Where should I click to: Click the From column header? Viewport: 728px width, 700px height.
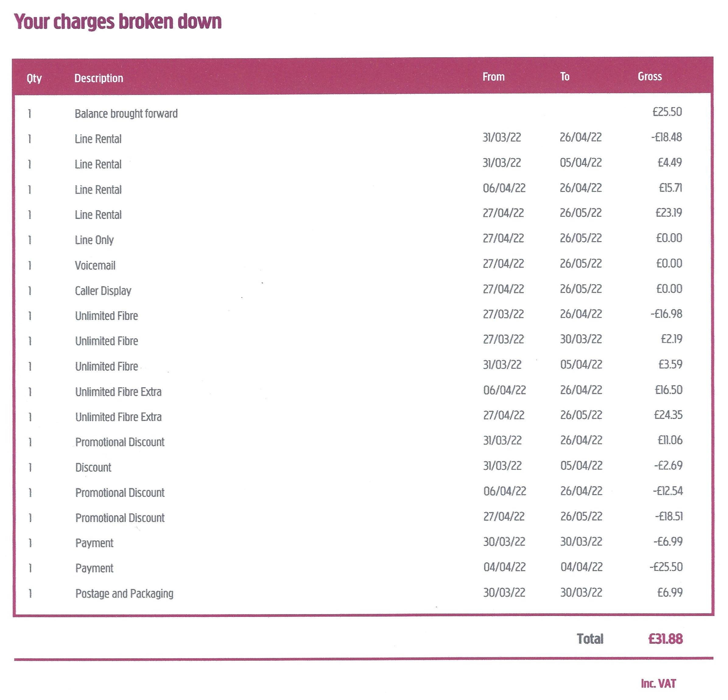pyautogui.click(x=493, y=77)
